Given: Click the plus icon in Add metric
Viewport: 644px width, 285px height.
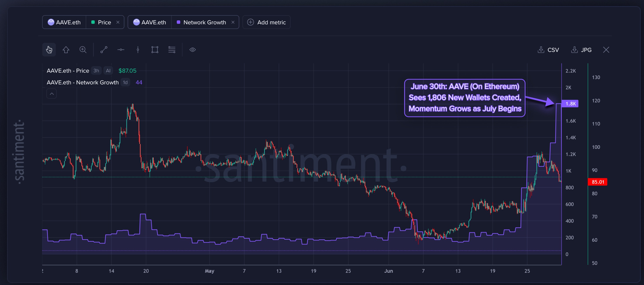Looking at the screenshot, I should coord(250,22).
